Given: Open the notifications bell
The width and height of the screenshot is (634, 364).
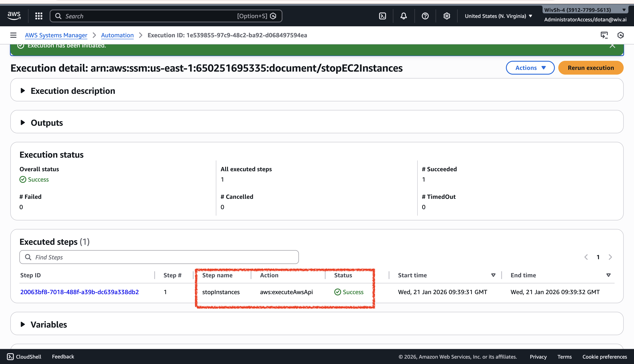Looking at the screenshot, I should pos(403,16).
